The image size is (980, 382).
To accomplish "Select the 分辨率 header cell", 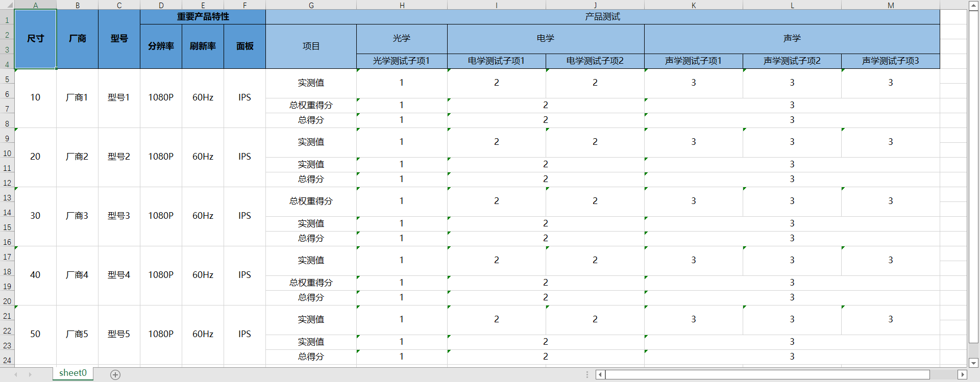I will point(161,46).
